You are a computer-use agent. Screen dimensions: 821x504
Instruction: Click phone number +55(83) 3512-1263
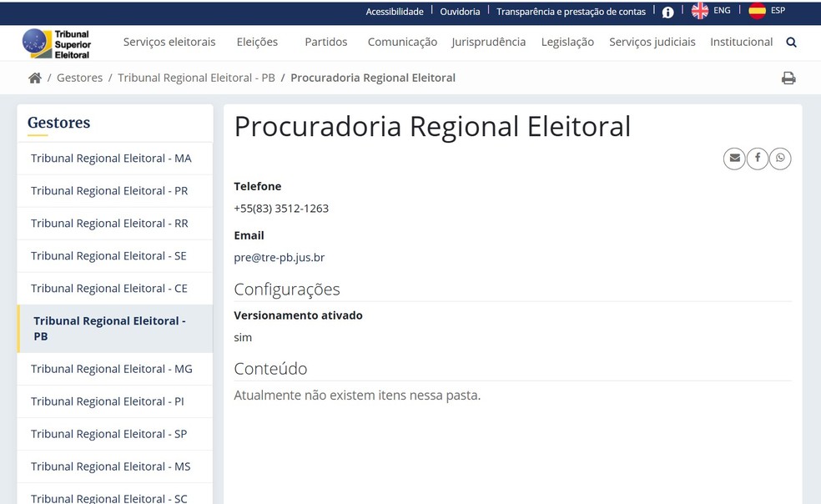pyautogui.click(x=281, y=209)
